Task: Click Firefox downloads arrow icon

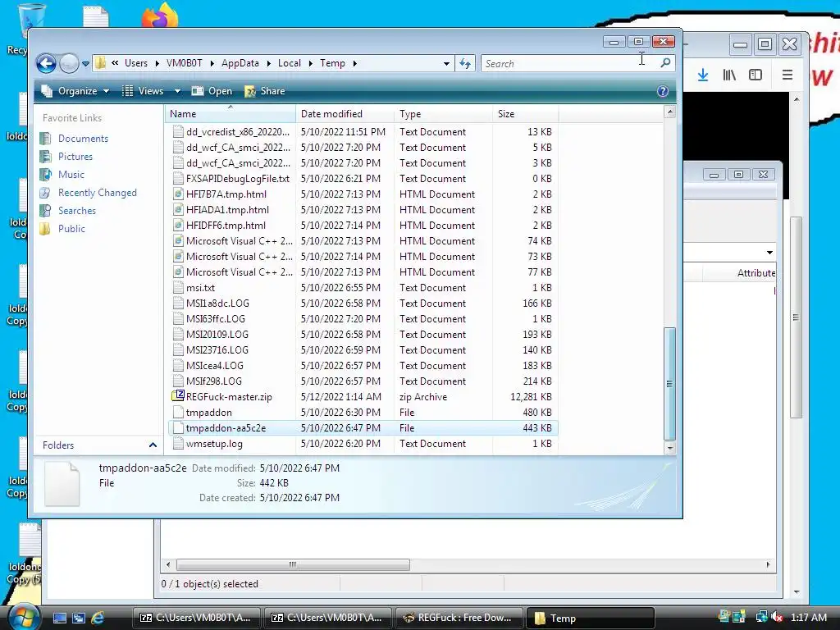Action: [x=703, y=75]
